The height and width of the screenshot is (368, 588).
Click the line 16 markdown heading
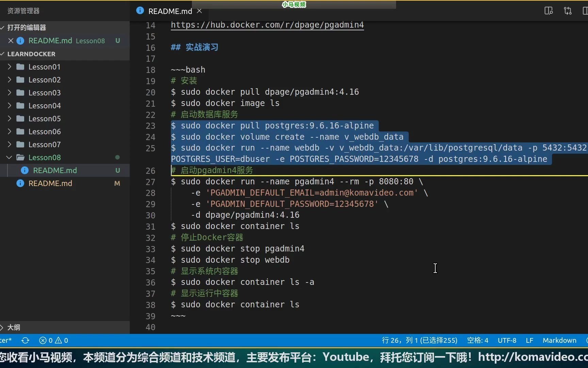click(x=195, y=47)
